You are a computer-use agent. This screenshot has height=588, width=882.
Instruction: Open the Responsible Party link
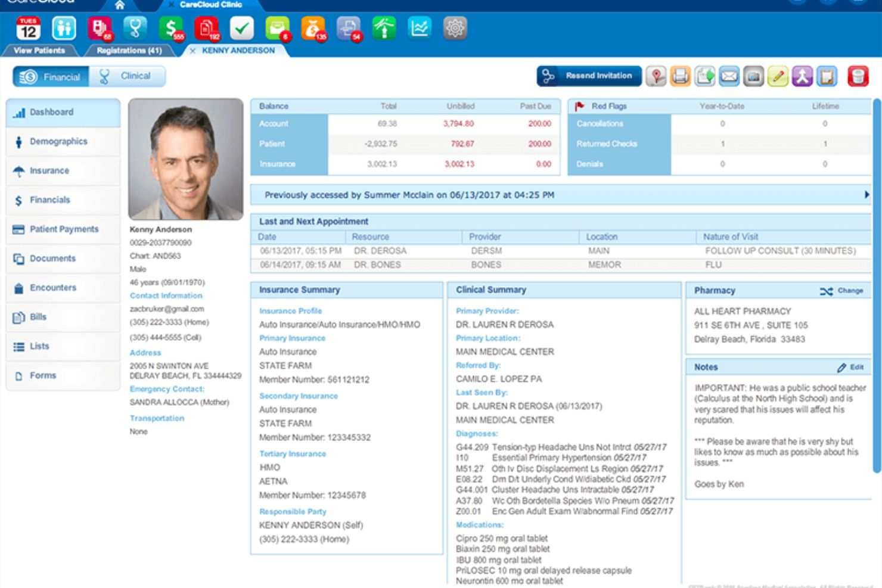[293, 512]
